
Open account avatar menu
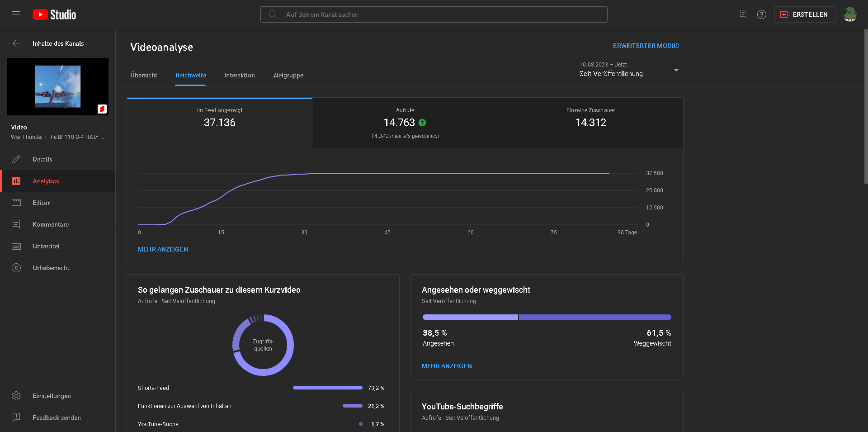click(x=849, y=14)
